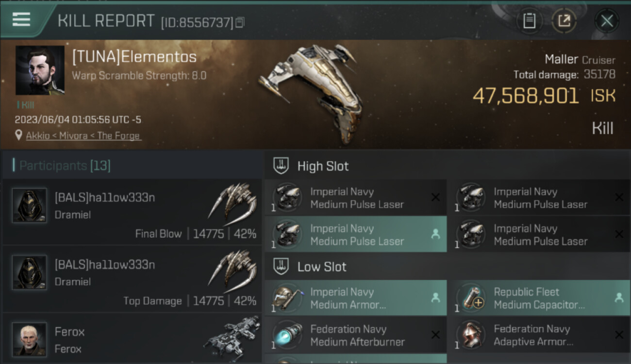Select the Ferox participant portrait

point(30,339)
